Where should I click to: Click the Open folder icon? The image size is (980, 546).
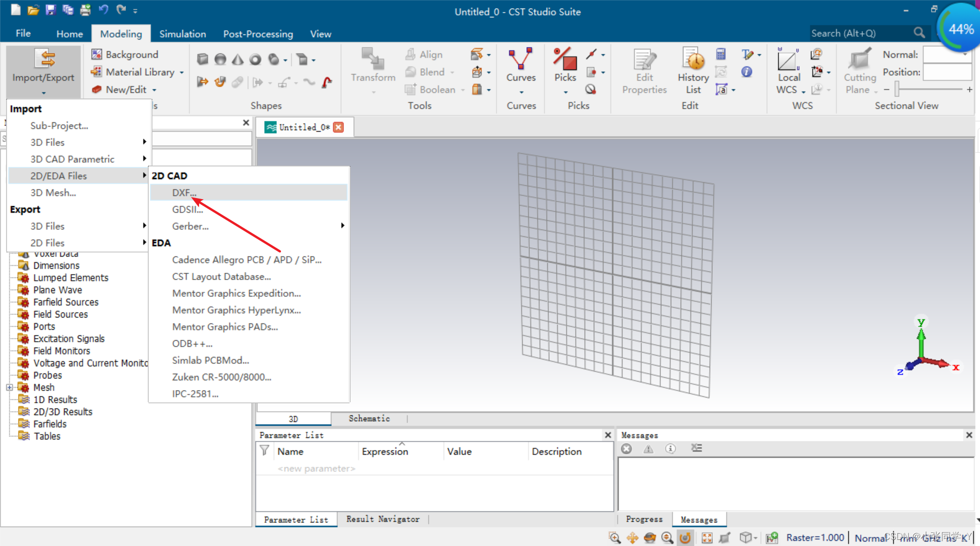pos(33,10)
